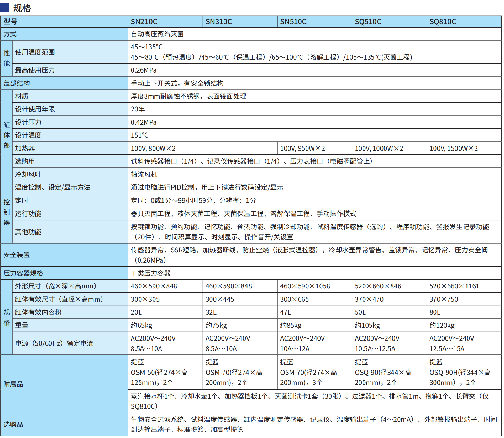Click the 300×445 chamber size cell
The width and height of the screenshot is (504, 438).
tap(240, 299)
